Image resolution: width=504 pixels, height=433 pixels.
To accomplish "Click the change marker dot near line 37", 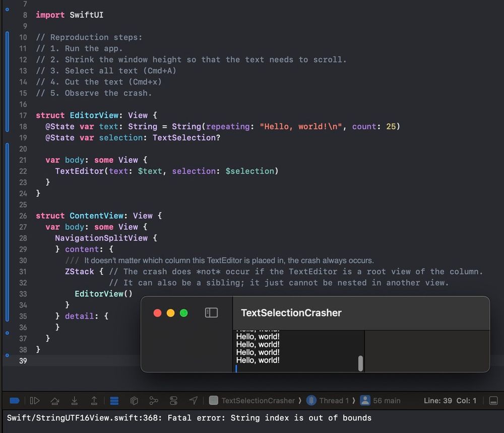I will [x=7, y=333].
